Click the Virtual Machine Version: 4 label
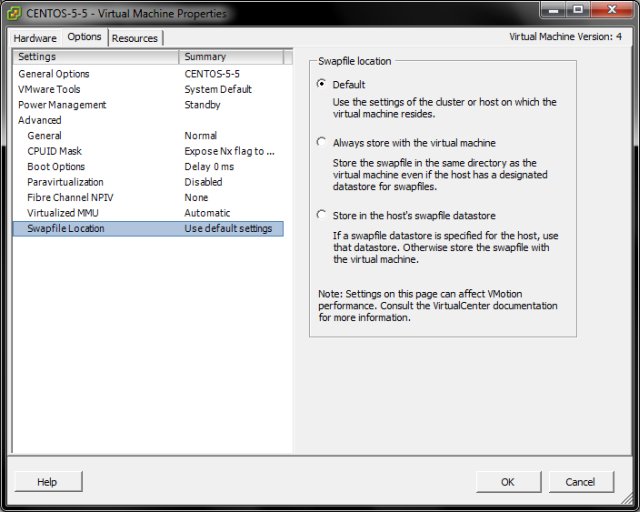This screenshot has height=512, width=640. [x=565, y=37]
